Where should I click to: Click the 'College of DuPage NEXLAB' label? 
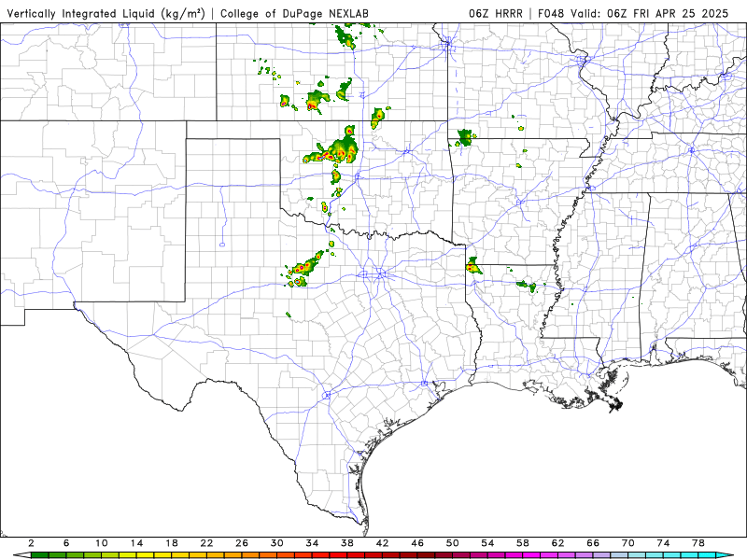point(294,13)
